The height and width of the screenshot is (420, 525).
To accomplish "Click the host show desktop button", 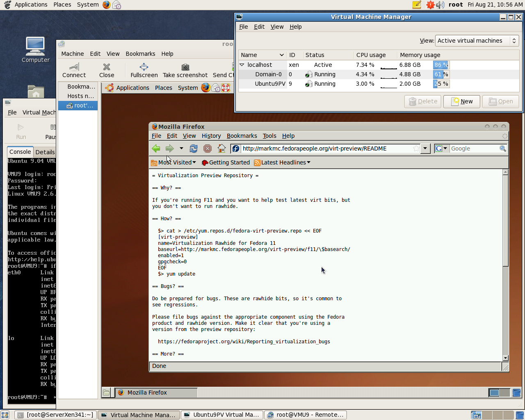I will (5, 415).
